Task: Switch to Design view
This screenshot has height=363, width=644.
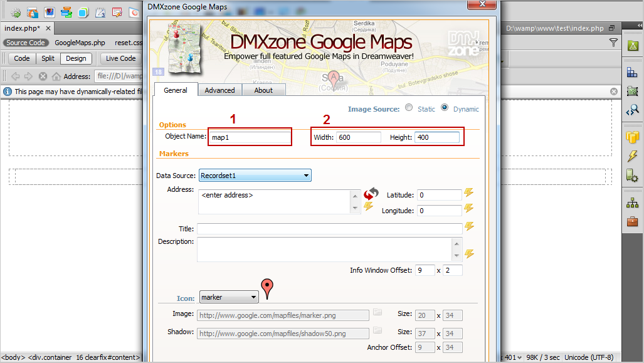Action: point(76,58)
